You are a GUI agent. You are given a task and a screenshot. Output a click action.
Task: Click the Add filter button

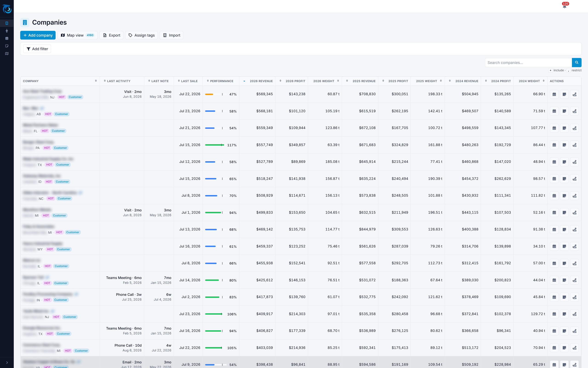pyautogui.click(x=37, y=49)
